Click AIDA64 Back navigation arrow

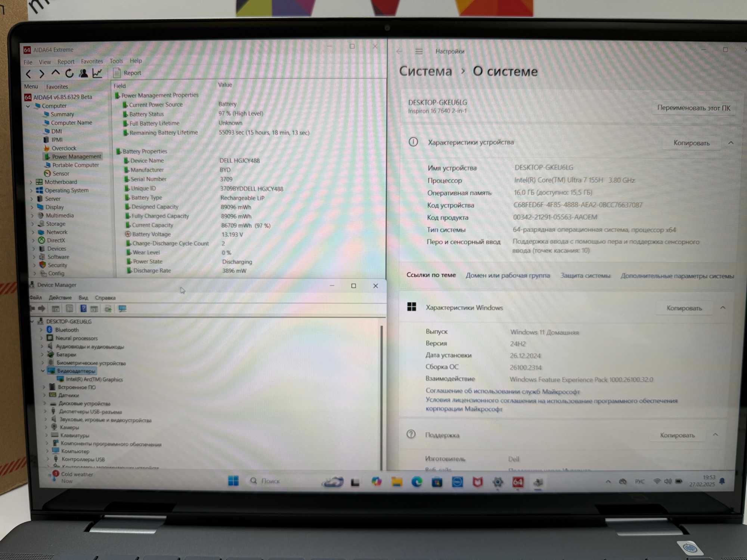[28, 74]
